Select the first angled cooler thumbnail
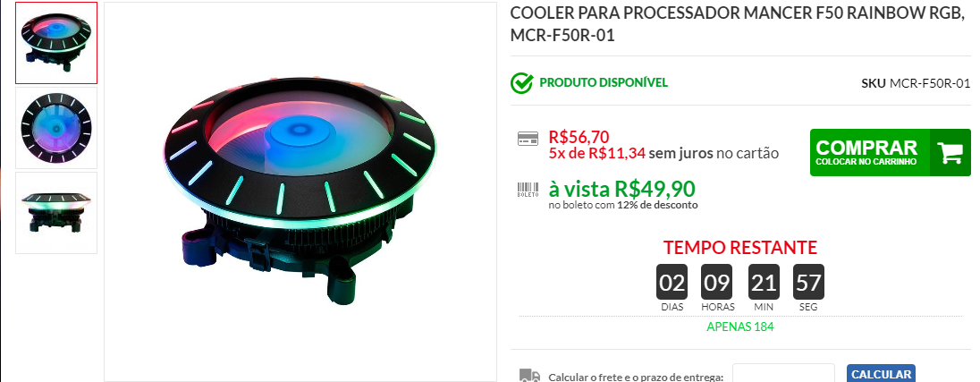This screenshot has width=980, height=382. point(56,43)
